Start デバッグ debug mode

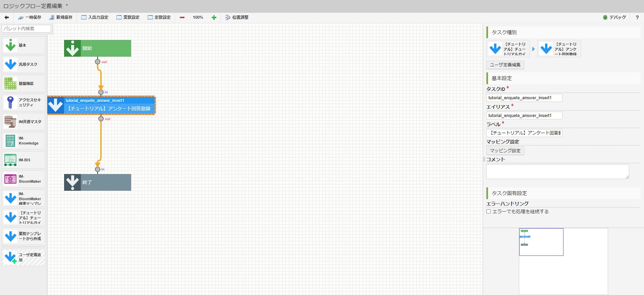614,17
